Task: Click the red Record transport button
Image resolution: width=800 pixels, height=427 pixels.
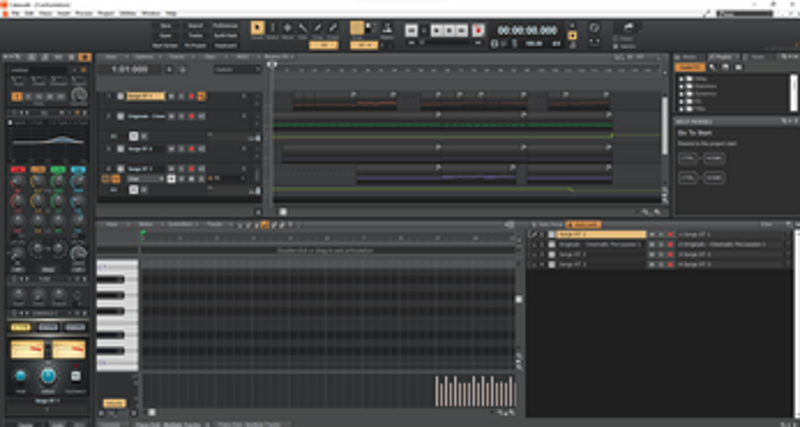Action: (x=479, y=31)
